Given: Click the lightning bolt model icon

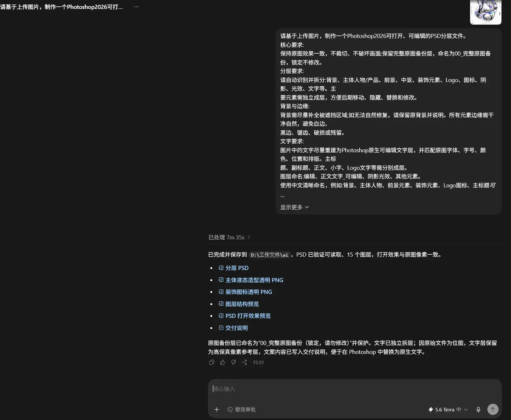Looking at the screenshot, I should pyautogui.click(x=431, y=409).
